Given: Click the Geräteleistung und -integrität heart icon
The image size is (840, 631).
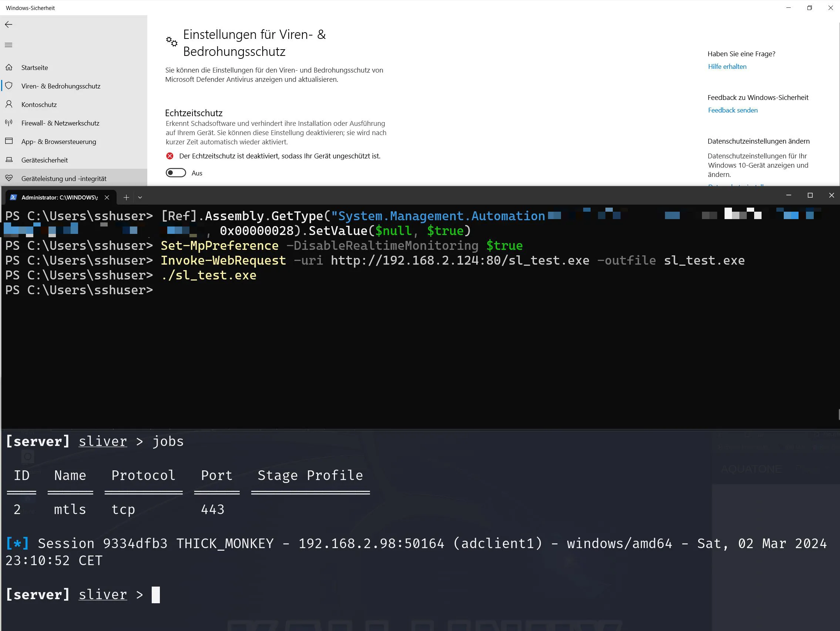Looking at the screenshot, I should [x=9, y=178].
